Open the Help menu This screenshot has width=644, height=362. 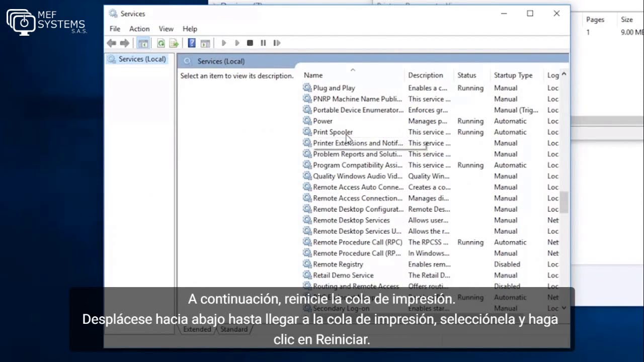(190, 29)
